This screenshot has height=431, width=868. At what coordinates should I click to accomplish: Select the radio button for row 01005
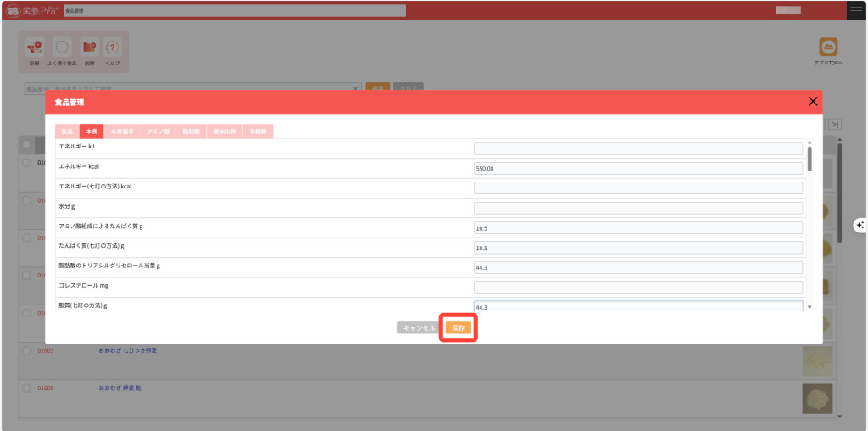pyautogui.click(x=26, y=350)
